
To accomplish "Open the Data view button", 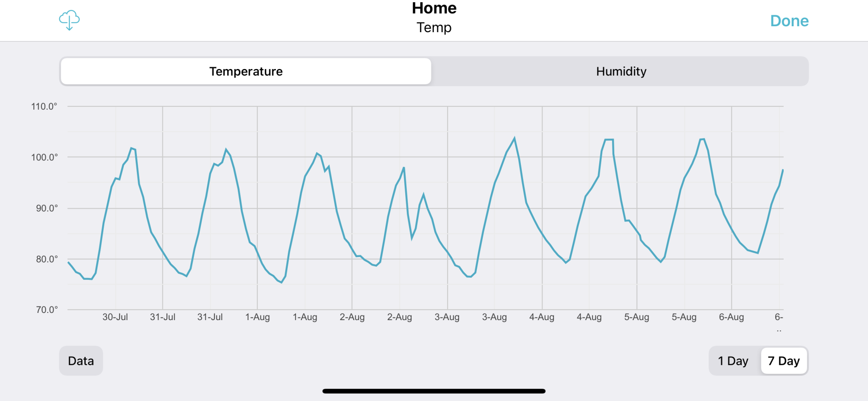I will click(81, 361).
